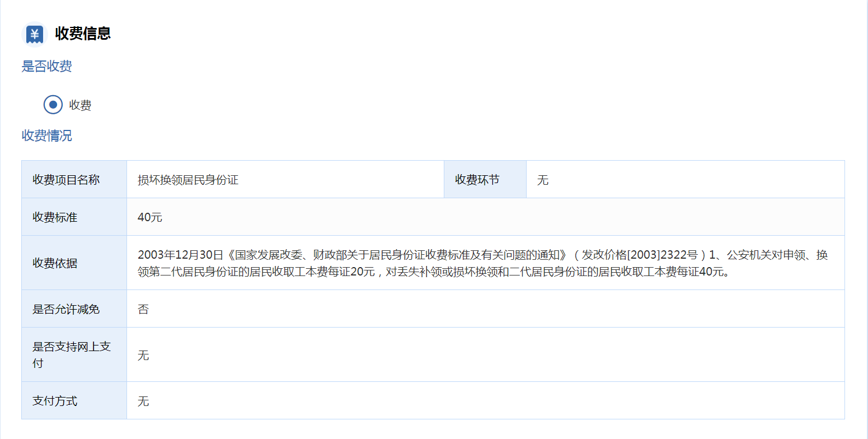Click the 收费依据 row label
Screen dimensions: 868x439
pos(55,263)
